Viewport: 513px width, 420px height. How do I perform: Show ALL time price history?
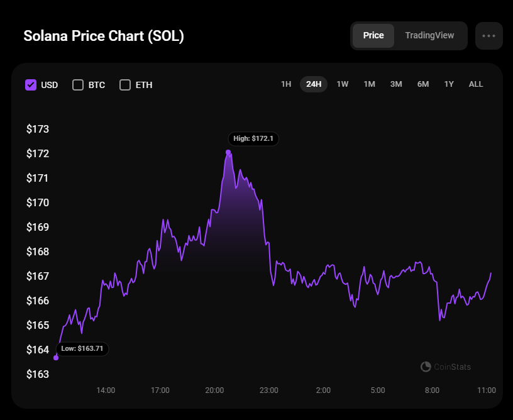coord(476,84)
